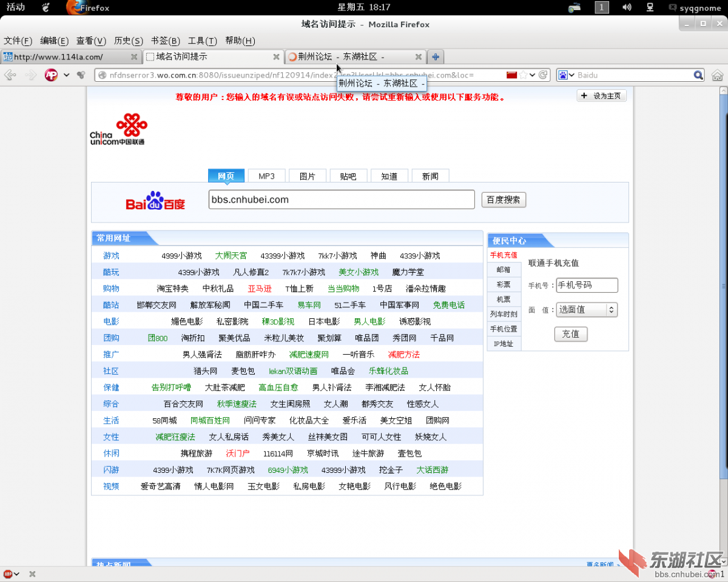
Task: Open the syqgnome user menu
Action: point(695,8)
